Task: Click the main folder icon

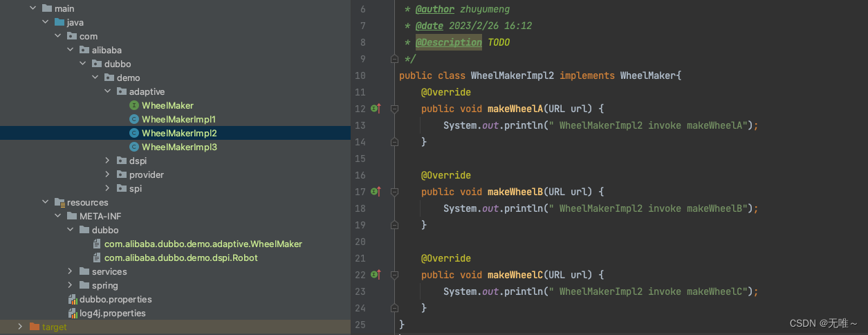Action: tap(47, 8)
